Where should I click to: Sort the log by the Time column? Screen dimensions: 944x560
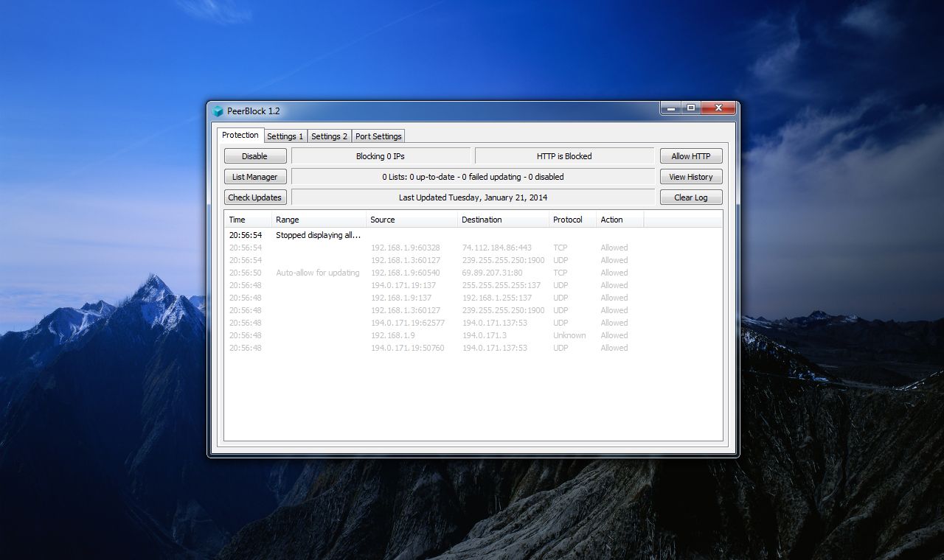(x=247, y=219)
